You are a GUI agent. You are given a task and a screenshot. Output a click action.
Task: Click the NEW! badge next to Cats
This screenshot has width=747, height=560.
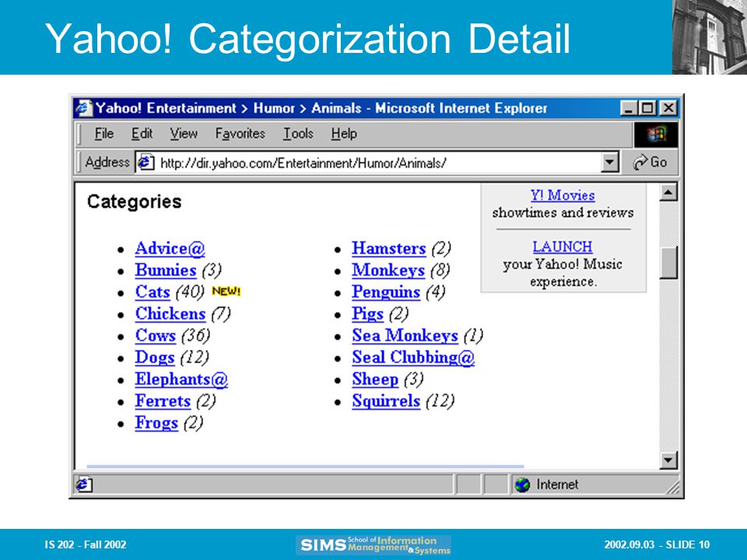(x=226, y=291)
